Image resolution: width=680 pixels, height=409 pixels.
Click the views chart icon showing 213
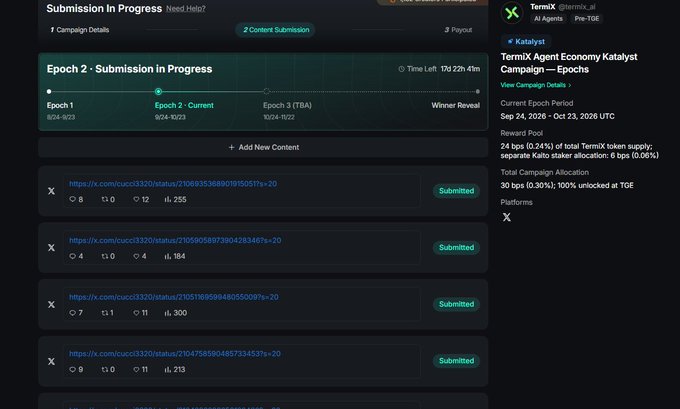click(168, 370)
